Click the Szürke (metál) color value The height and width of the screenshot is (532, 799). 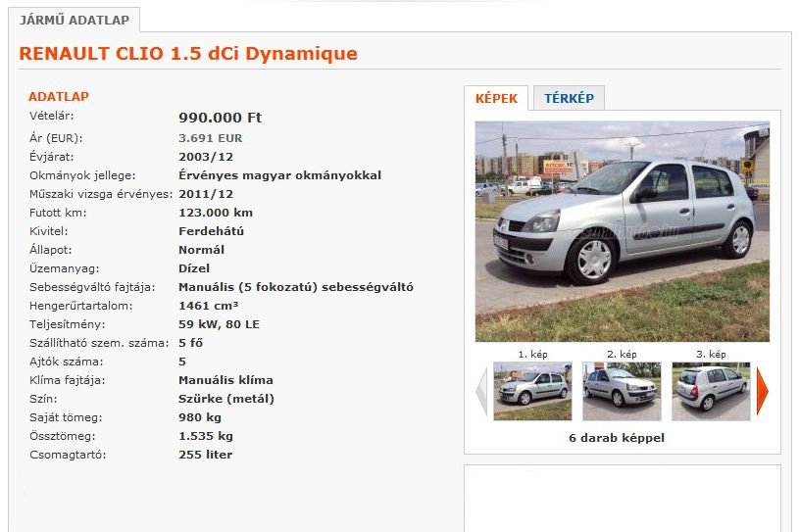click(x=226, y=399)
